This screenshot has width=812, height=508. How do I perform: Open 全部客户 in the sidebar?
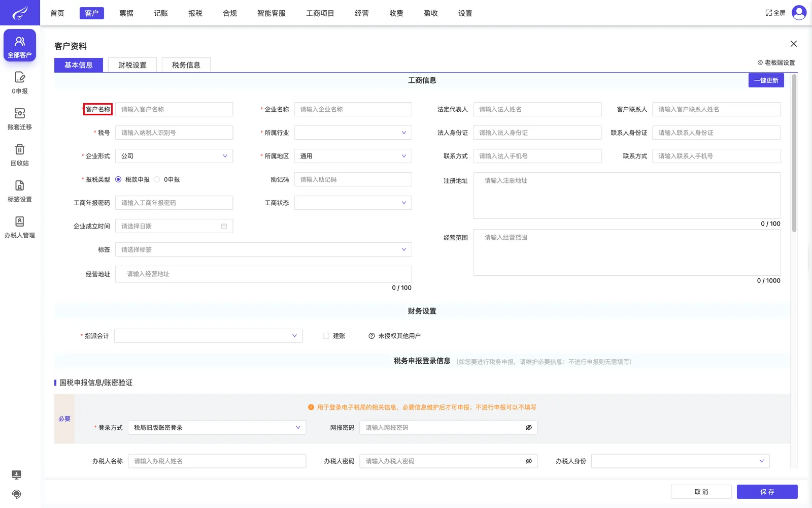click(20, 45)
